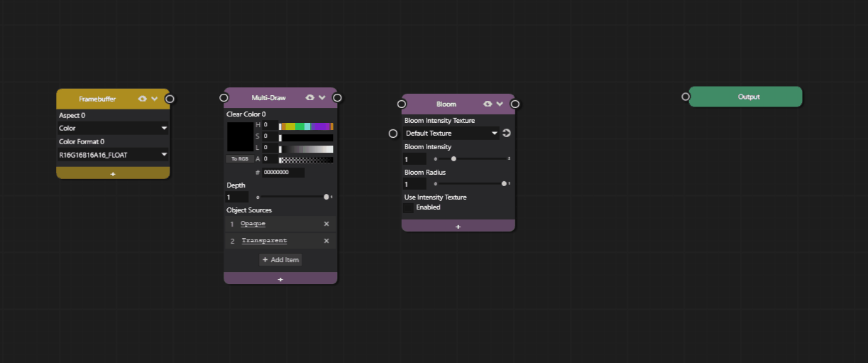868x363 pixels.
Task: Collapse the Multi-Draw node with its chevron
Action: [x=322, y=97]
